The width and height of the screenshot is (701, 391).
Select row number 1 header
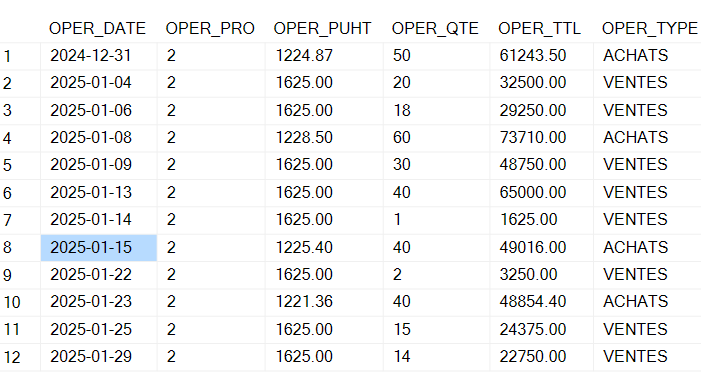tap(20, 56)
